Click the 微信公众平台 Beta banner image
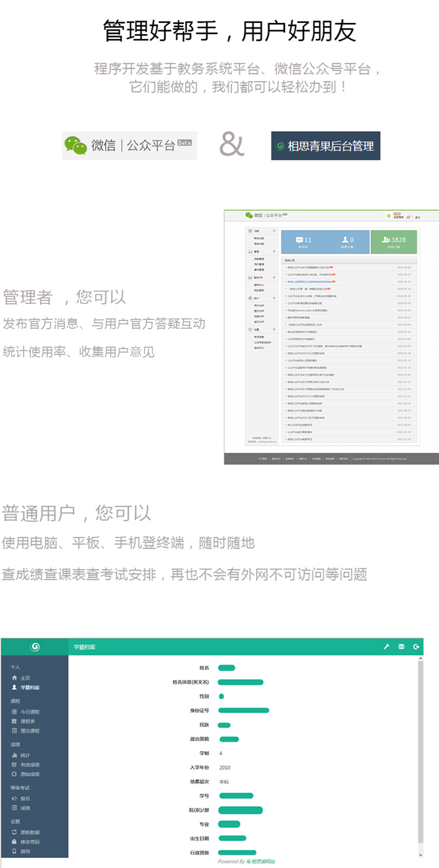This screenshot has height=868, width=439. pos(129,145)
